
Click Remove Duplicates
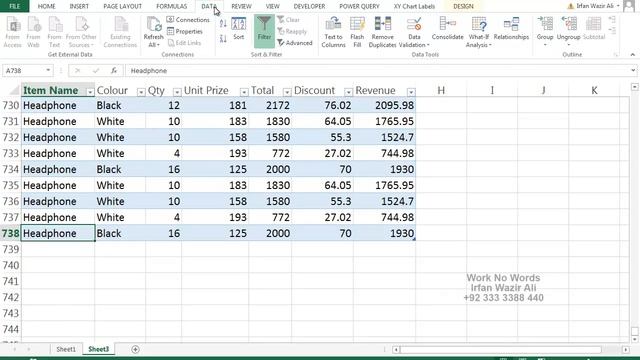(x=382, y=32)
